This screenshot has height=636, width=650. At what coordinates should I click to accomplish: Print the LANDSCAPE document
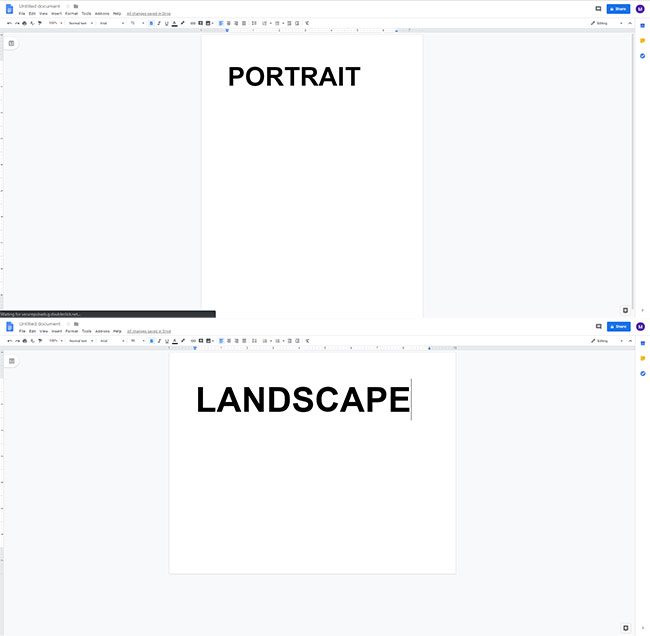[x=25, y=341]
